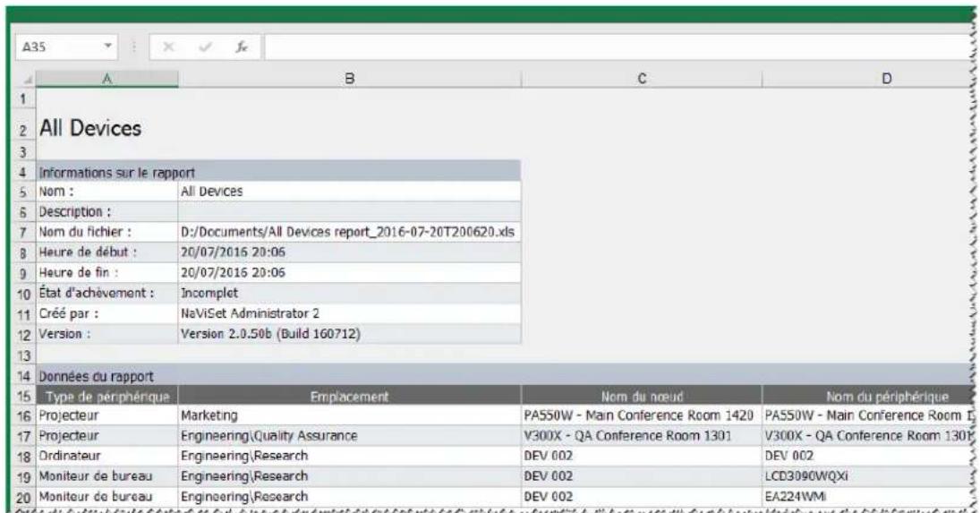Click the 'Marketing' cell
Viewport: 980px width, 513px height.
point(349,415)
